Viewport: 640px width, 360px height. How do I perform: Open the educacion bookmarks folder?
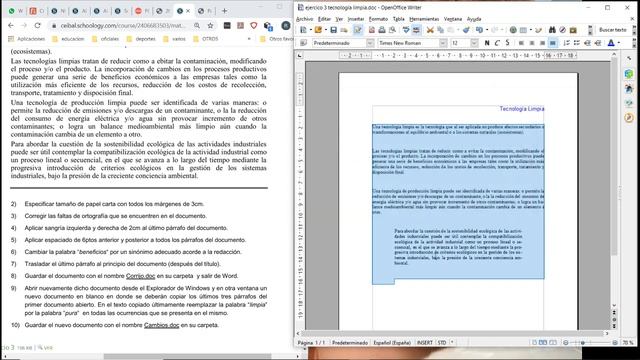click(x=68, y=39)
